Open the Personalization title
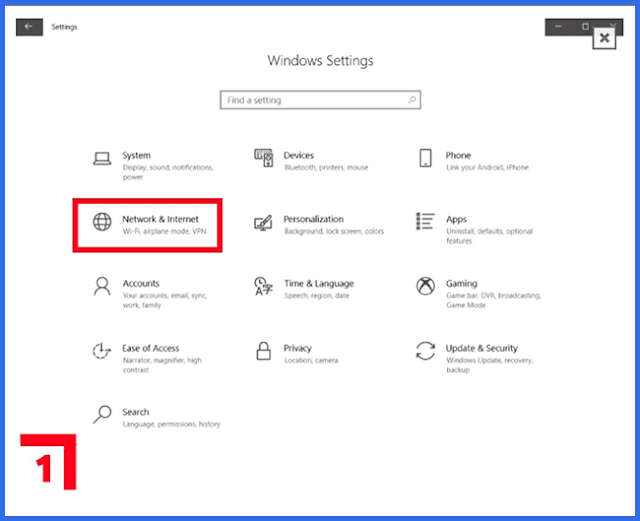The height and width of the screenshot is (521, 640). 313,219
